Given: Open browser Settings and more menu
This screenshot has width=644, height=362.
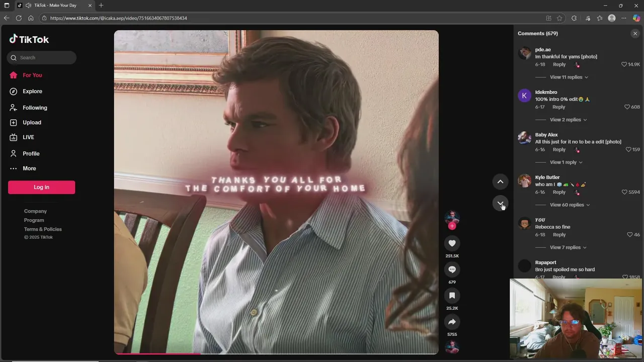Looking at the screenshot, I should coord(624,18).
